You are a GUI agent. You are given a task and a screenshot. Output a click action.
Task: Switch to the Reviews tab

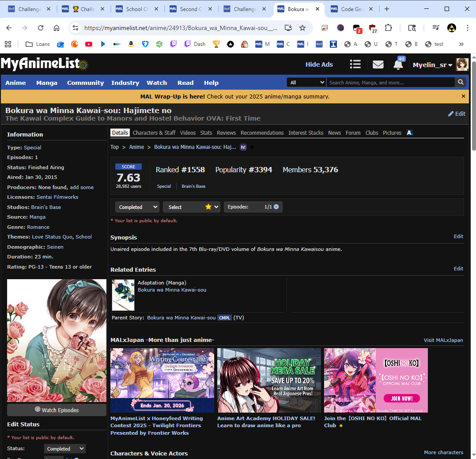point(226,133)
